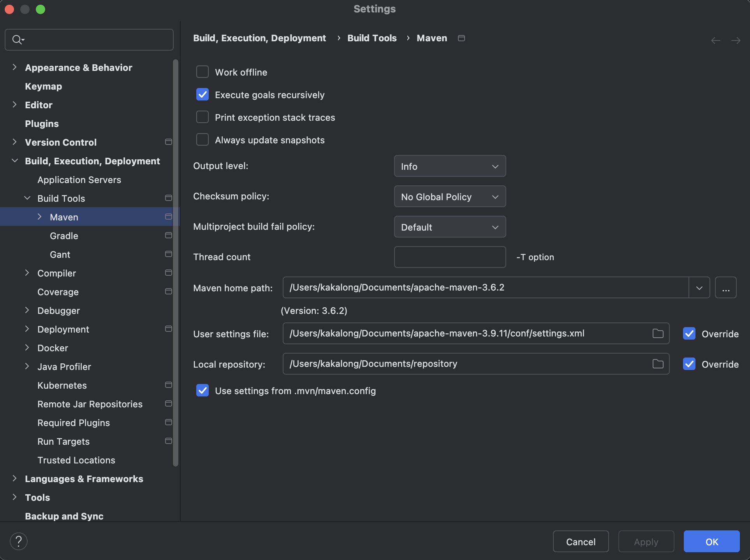Click project-level icon next to Gradle
This screenshot has width=750, height=560.
tap(168, 236)
